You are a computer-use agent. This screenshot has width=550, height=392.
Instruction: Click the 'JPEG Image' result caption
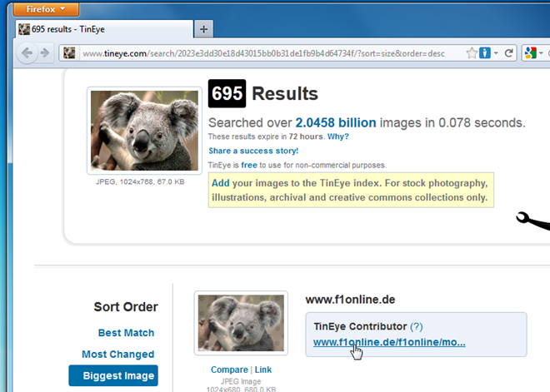coord(241,381)
